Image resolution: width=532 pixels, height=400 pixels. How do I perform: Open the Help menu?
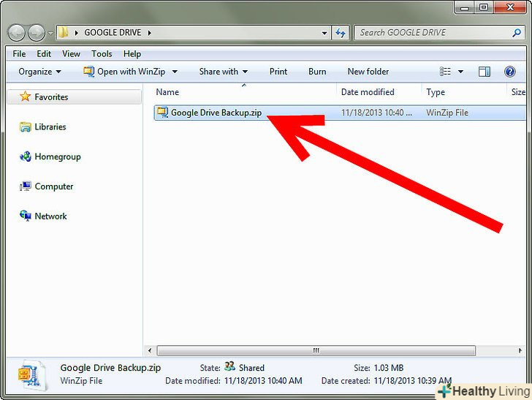point(132,54)
